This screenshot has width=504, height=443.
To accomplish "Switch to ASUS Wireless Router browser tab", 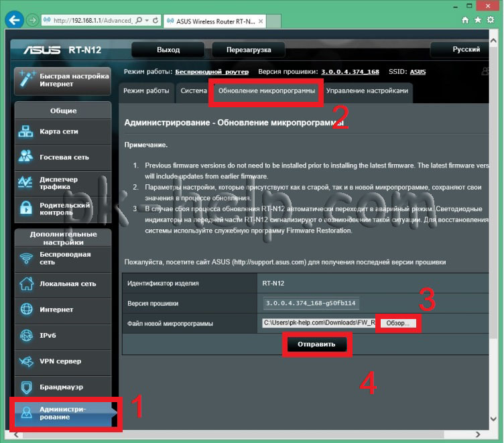I will (214, 21).
